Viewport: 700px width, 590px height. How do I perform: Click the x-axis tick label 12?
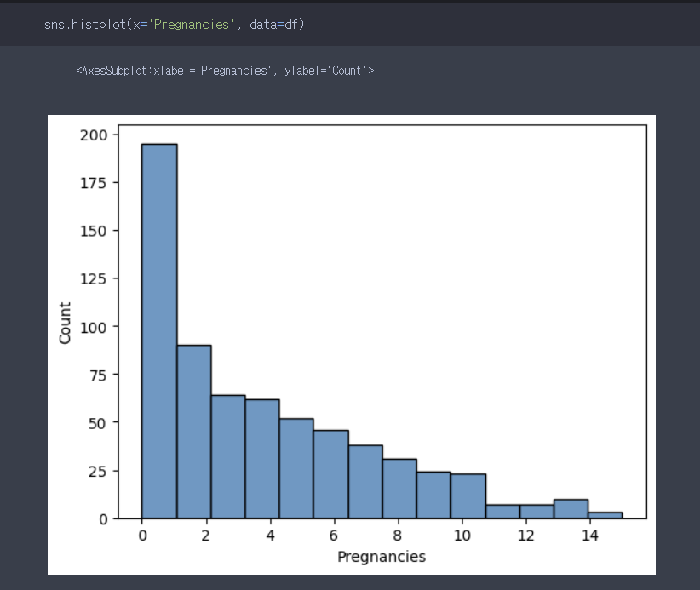click(x=526, y=536)
